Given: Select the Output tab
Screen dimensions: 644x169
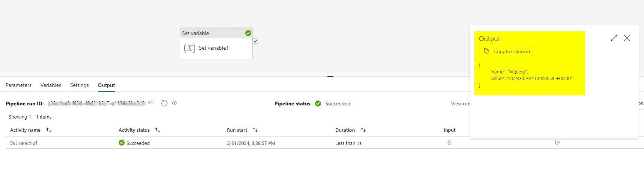Looking at the screenshot, I should point(106,85).
